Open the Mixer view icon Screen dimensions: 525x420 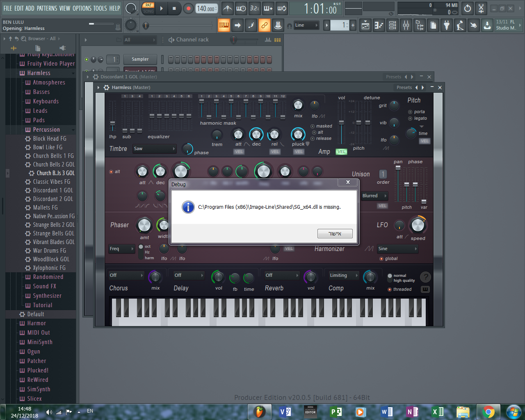pos(406,25)
